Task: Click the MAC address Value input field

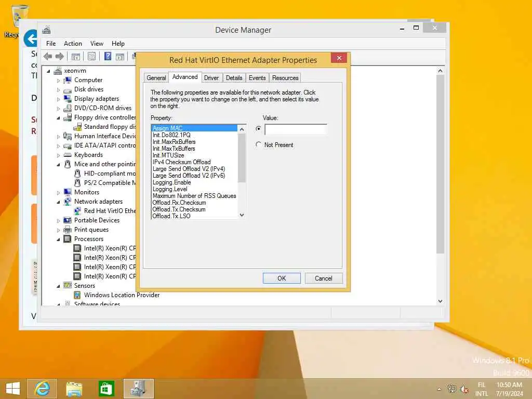Action: point(296,129)
